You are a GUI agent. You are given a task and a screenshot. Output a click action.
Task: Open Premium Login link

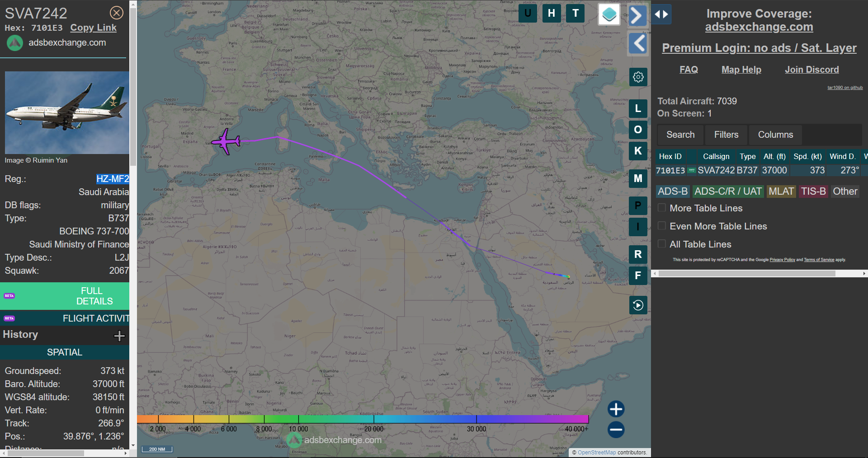[x=759, y=48]
